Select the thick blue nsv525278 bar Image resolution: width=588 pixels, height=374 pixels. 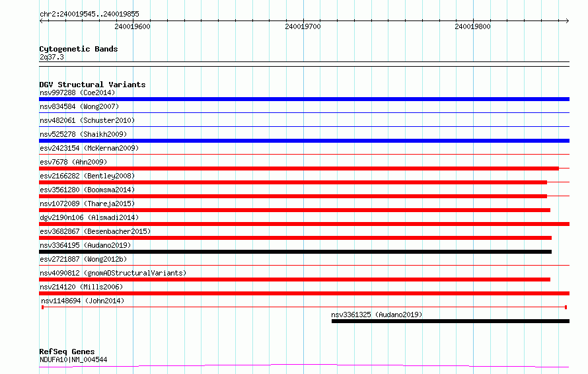[x=304, y=141]
